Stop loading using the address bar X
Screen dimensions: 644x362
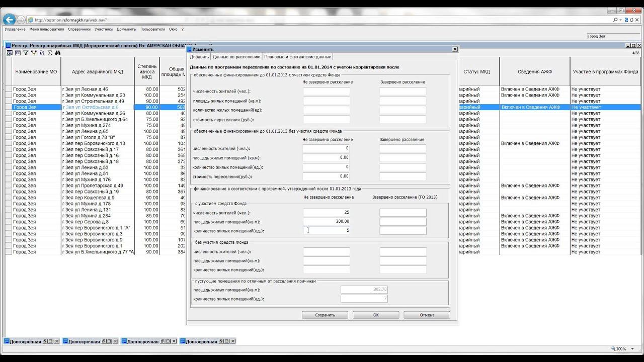tap(637, 20)
